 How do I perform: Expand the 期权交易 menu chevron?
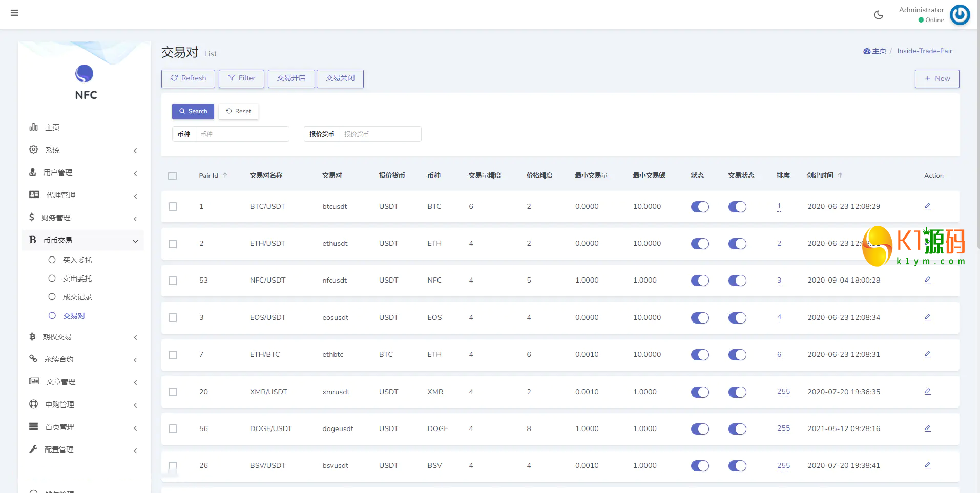(x=135, y=337)
